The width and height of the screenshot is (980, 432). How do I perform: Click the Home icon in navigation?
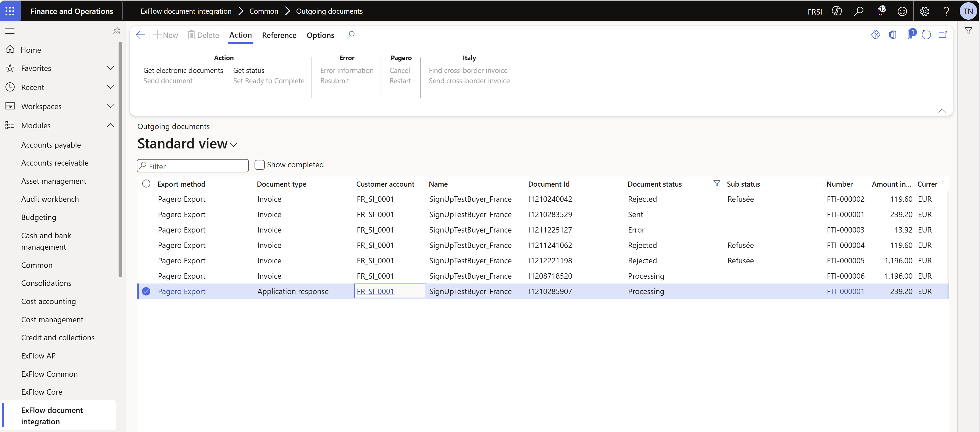[x=10, y=49]
